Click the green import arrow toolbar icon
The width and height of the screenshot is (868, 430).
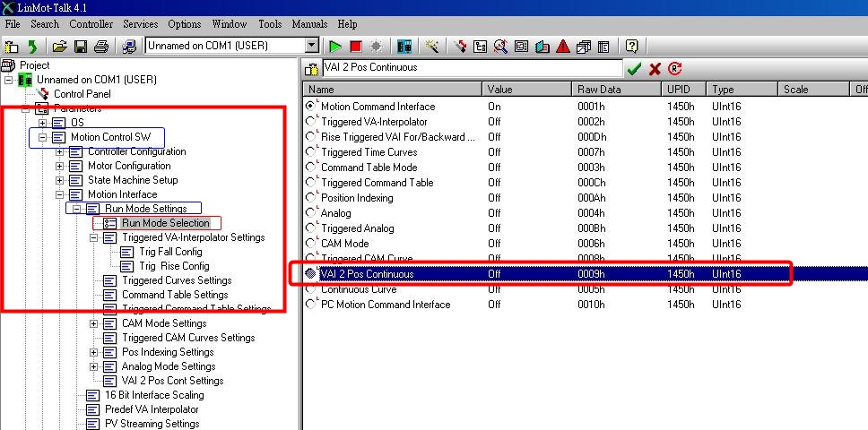tap(32, 47)
